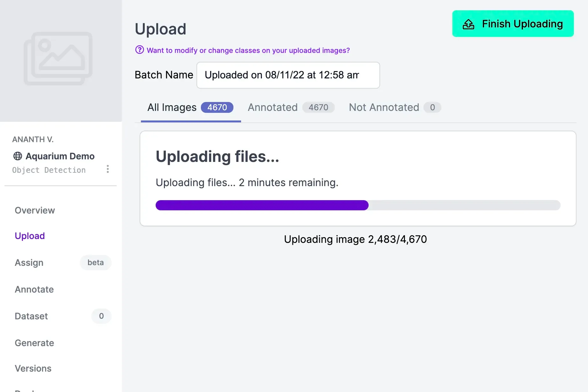Screen dimensions: 588x392
Task: Open Generate in the sidebar
Action: pos(34,343)
